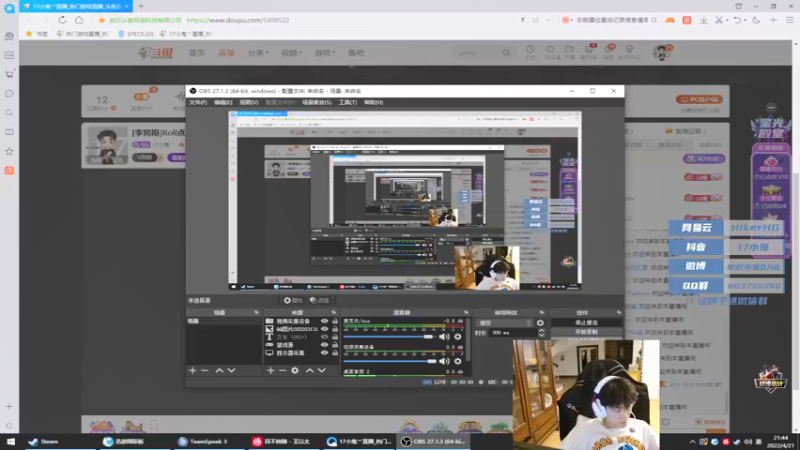The image size is (800, 450).
Task: Toggle visibility of 视频采集设备 source
Action: tap(324, 321)
